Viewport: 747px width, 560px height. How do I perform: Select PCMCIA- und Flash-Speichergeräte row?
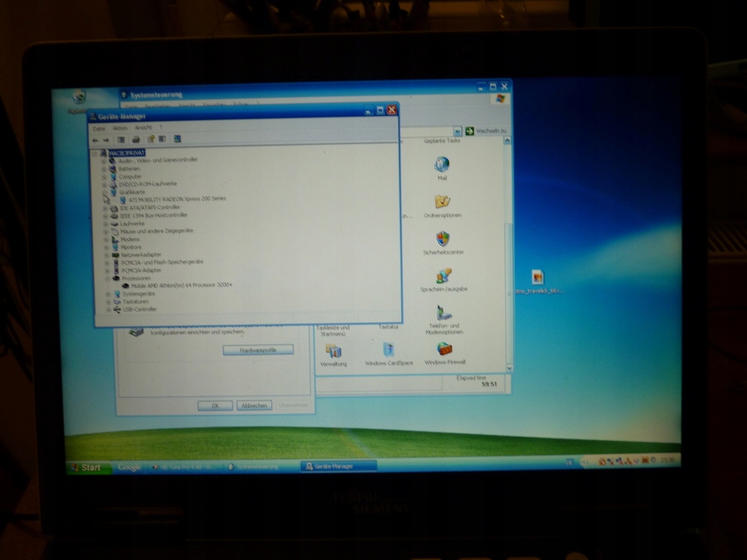(x=162, y=262)
